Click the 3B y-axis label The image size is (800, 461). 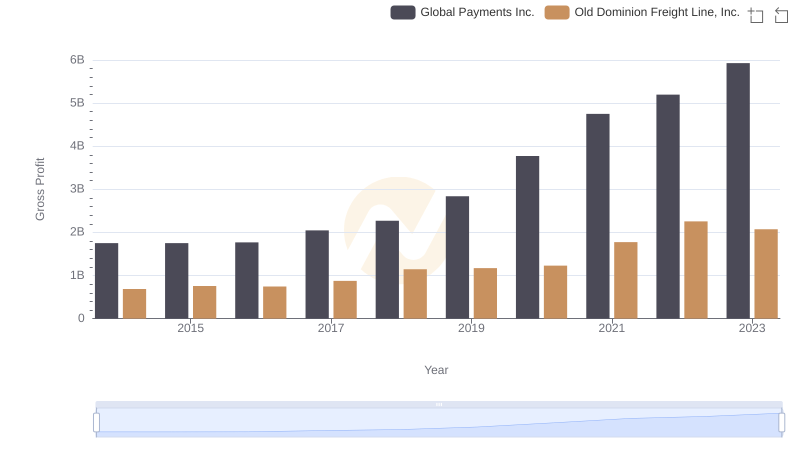(77, 189)
